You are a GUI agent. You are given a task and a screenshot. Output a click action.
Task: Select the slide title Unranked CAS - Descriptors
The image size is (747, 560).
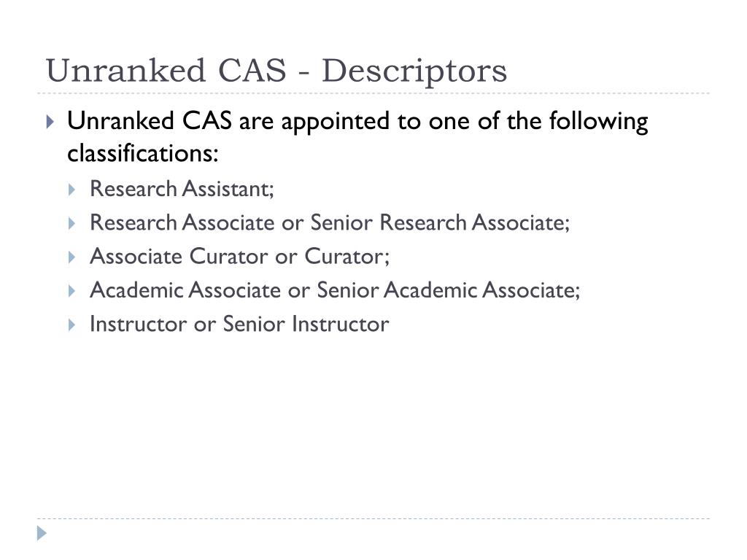pos(276,71)
